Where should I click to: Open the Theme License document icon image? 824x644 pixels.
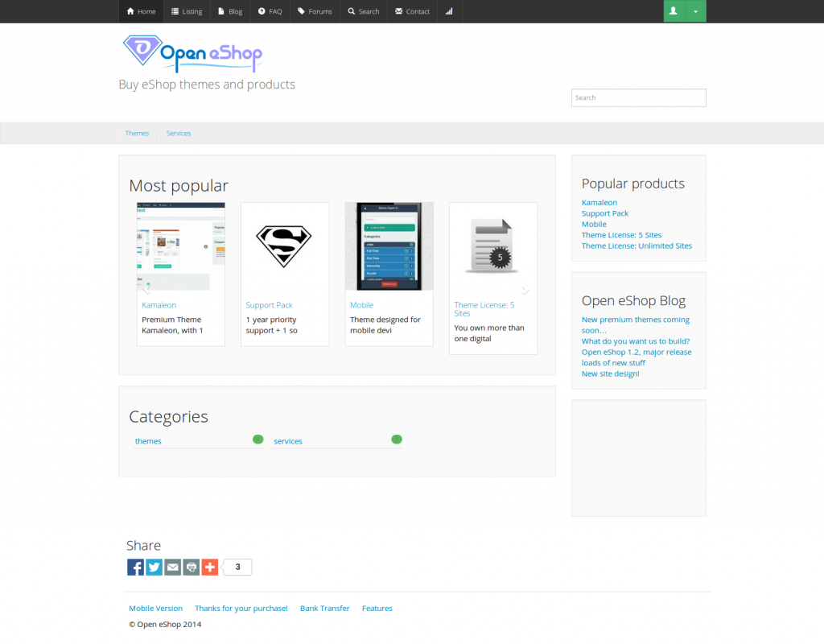[493, 246]
